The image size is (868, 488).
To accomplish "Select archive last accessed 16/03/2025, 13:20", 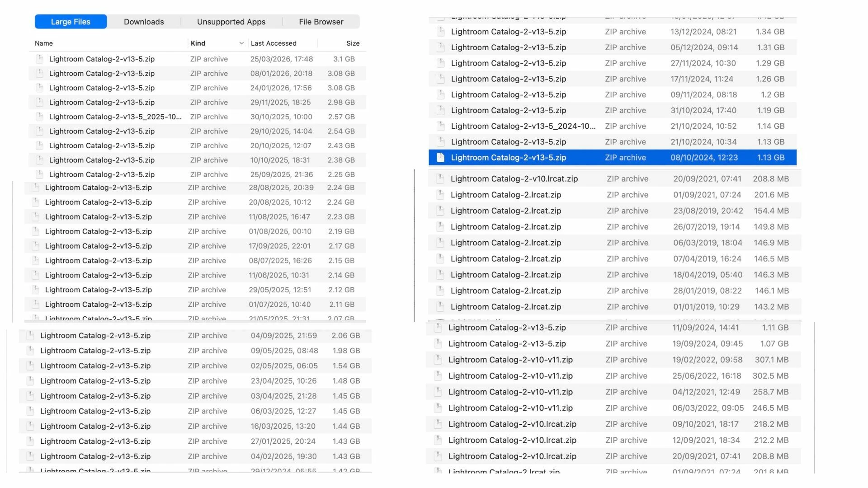I will pos(95,426).
